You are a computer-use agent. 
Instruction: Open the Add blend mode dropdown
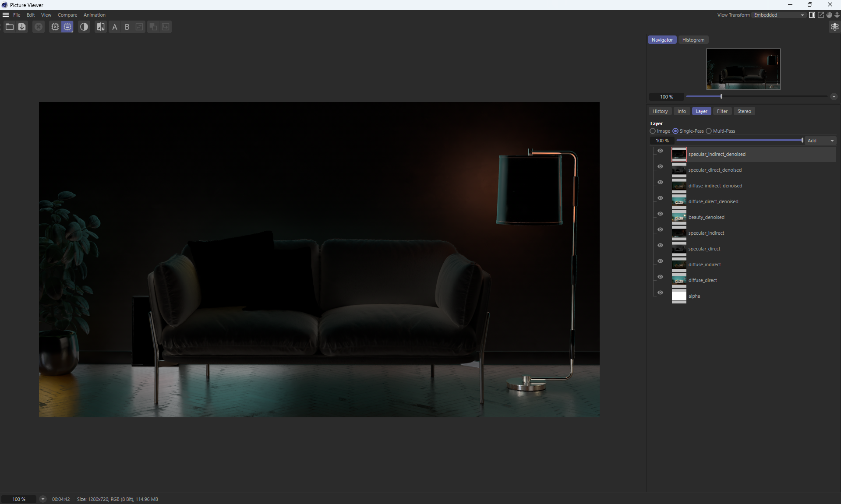click(x=820, y=141)
